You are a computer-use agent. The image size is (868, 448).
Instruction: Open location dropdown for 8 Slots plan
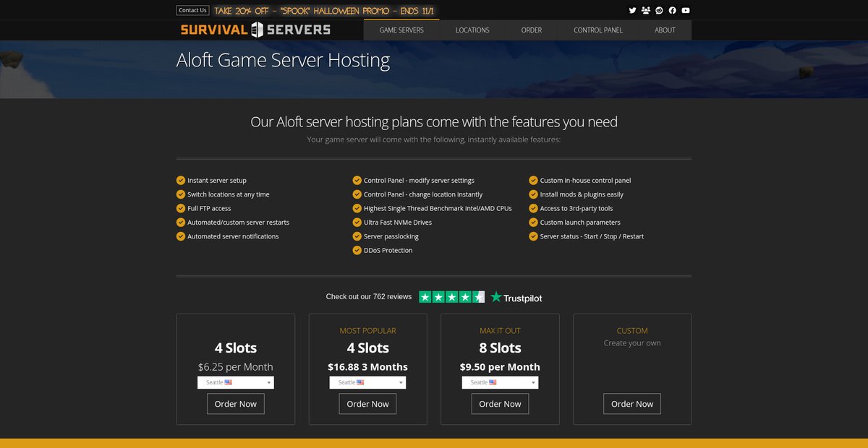coord(500,382)
